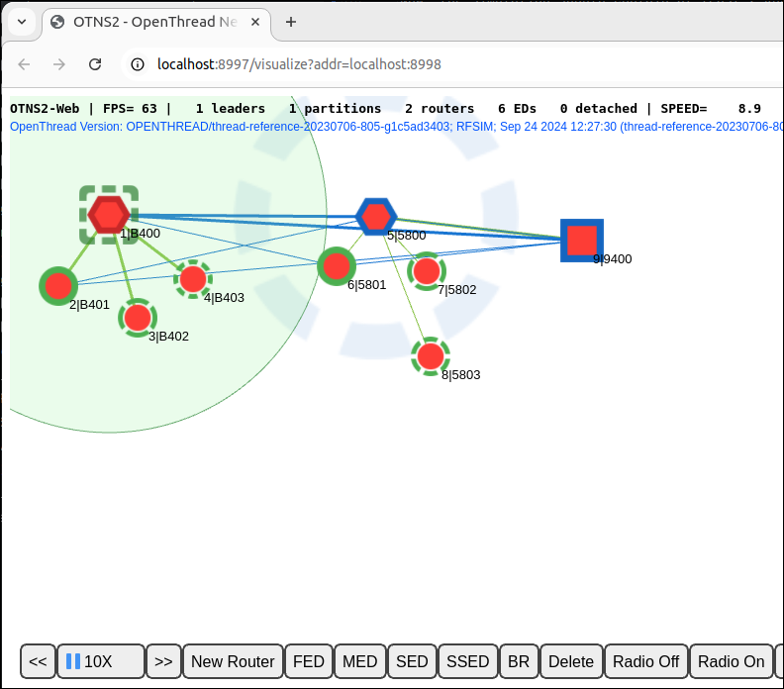This screenshot has width=784, height=689.
Task: Turn selected node's Radio Off
Action: tap(645, 661)
